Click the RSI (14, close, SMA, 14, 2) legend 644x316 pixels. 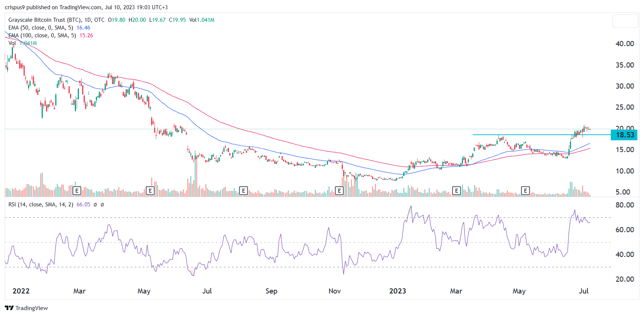pyautogui.click(x=41, y=205)
